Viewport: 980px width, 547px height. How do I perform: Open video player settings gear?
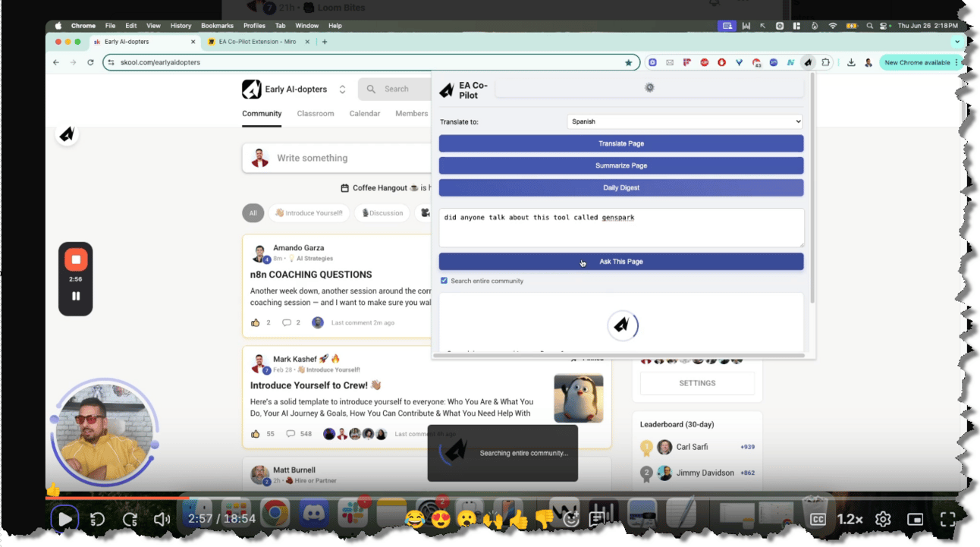[x=883, y=520]
